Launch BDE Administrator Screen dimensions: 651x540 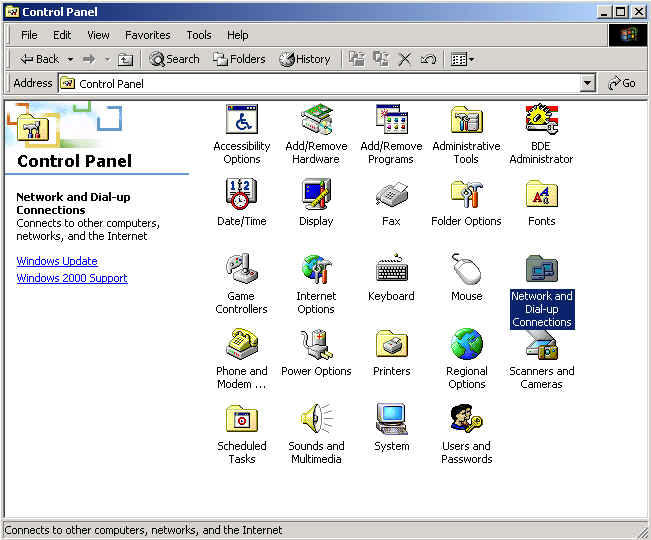[x=541, y=135]
